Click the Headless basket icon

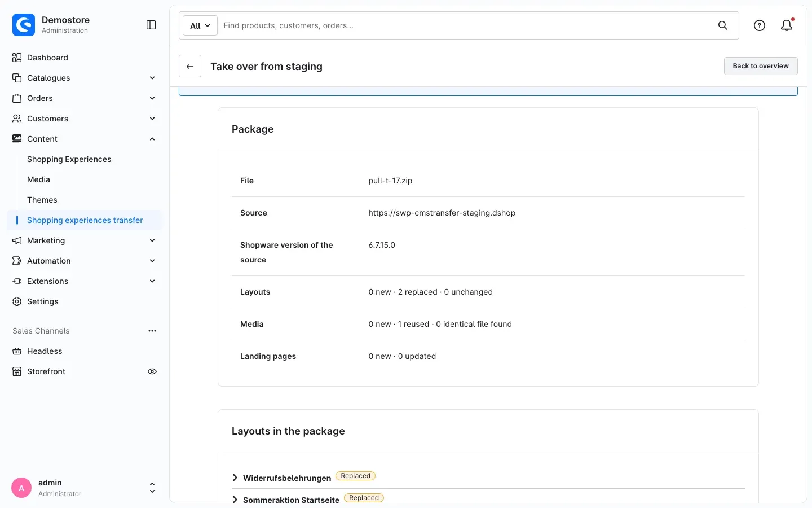click(17, 351)
